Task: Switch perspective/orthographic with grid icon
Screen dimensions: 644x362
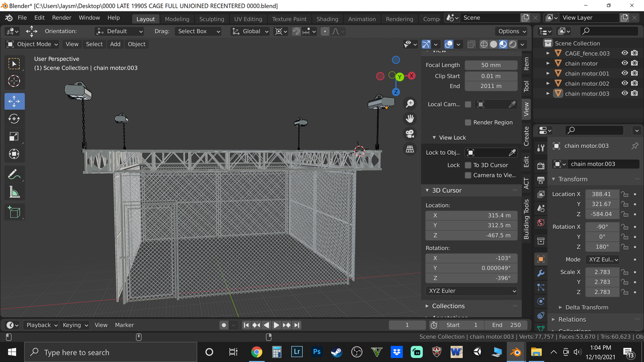Action: click(x=410, y=149)
